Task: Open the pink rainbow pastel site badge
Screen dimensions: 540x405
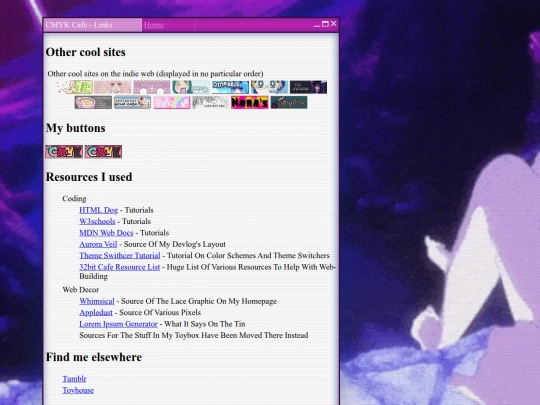Action: 172,102
